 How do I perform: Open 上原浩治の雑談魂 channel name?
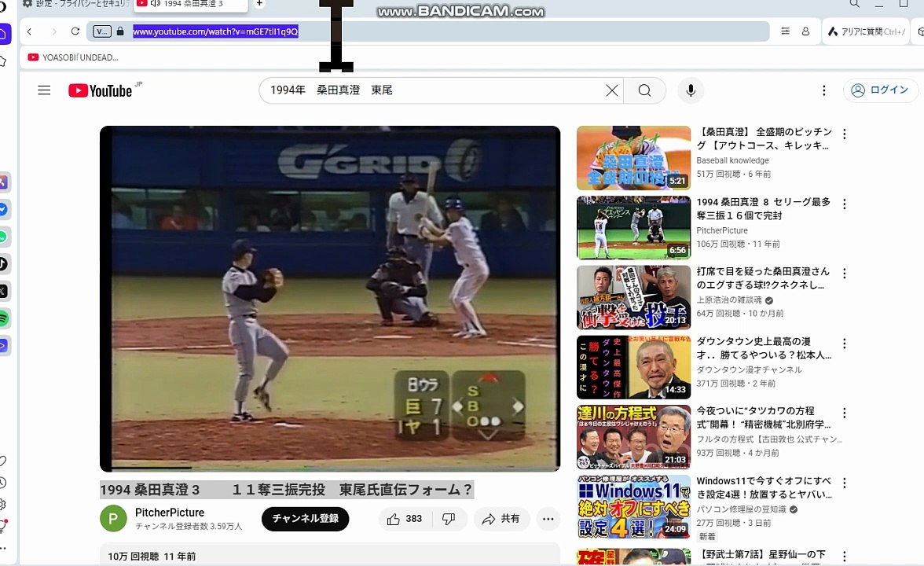729,300
